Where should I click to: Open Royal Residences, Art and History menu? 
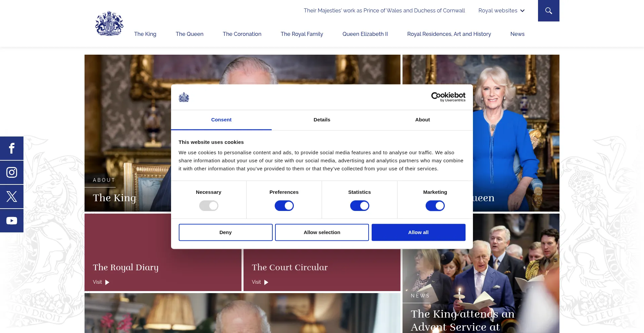click(x=449, y=34)
